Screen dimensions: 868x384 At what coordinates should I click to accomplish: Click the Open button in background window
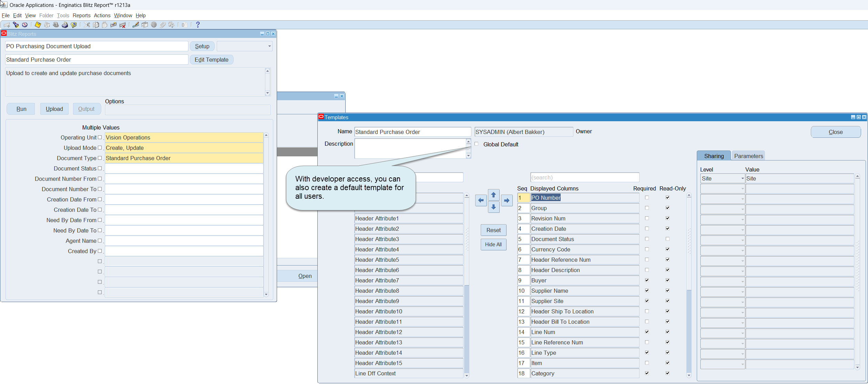[x=305, y=276]
